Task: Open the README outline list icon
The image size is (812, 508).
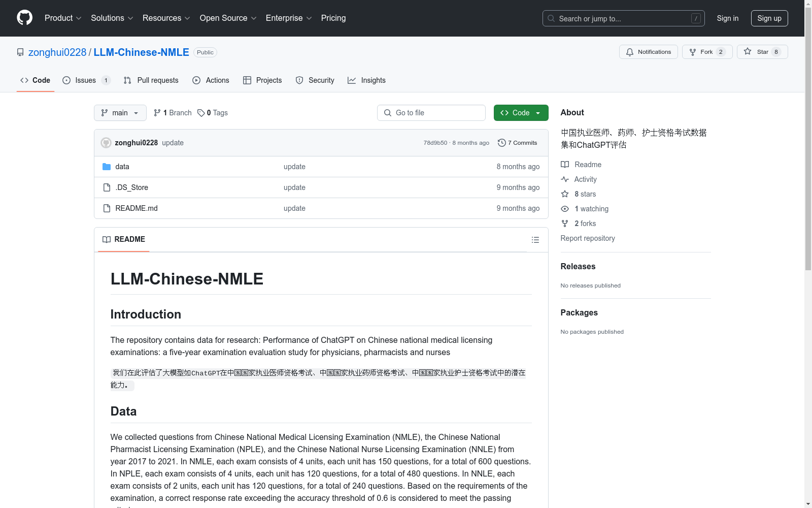Action: tap(535, 240)
